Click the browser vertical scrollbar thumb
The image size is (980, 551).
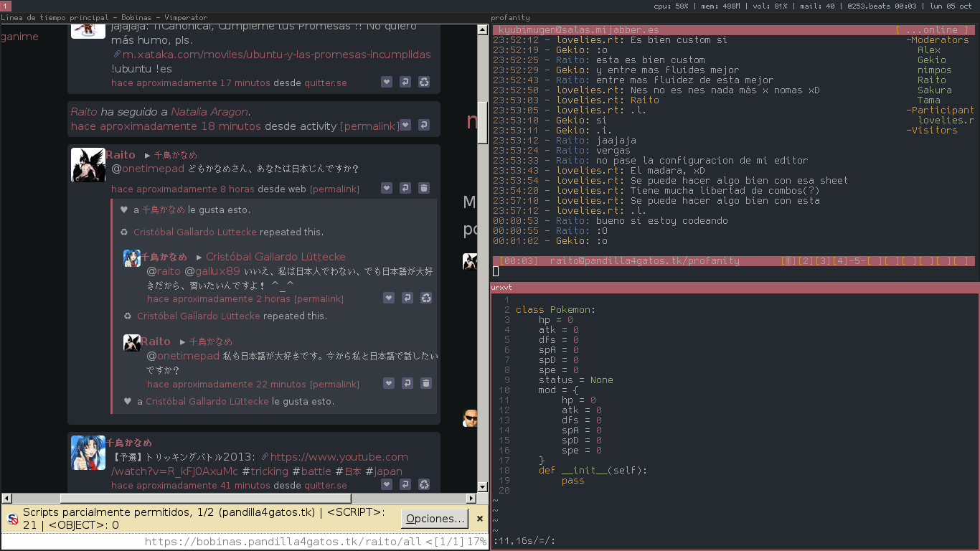482,124
